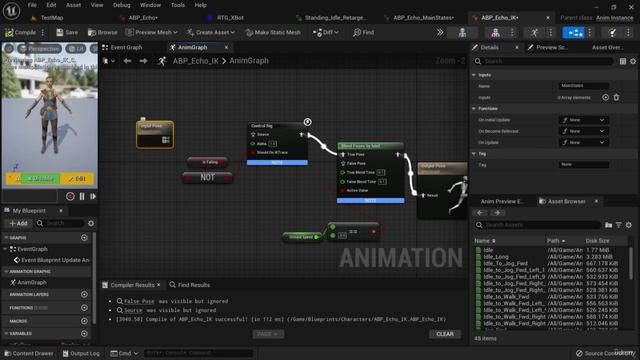Add a new function

(84, 308)
